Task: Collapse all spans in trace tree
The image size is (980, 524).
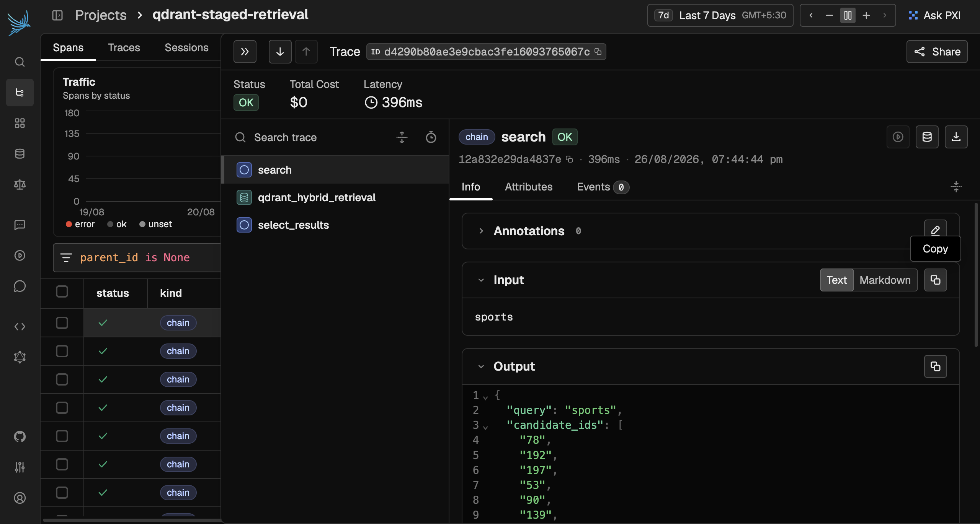Action: (x=402, y=137)
